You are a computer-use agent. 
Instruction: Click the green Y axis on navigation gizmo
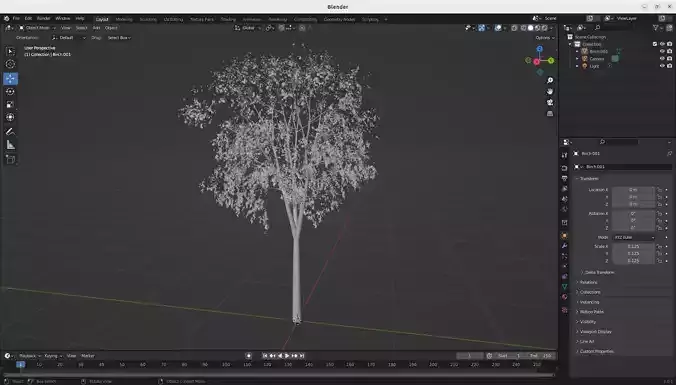click(x=551, y=61)
